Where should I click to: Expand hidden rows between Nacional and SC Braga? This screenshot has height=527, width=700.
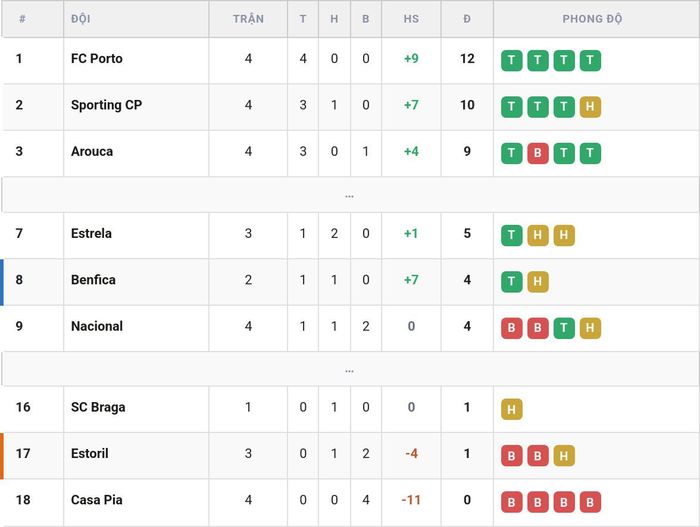click(x=350, y=369)
